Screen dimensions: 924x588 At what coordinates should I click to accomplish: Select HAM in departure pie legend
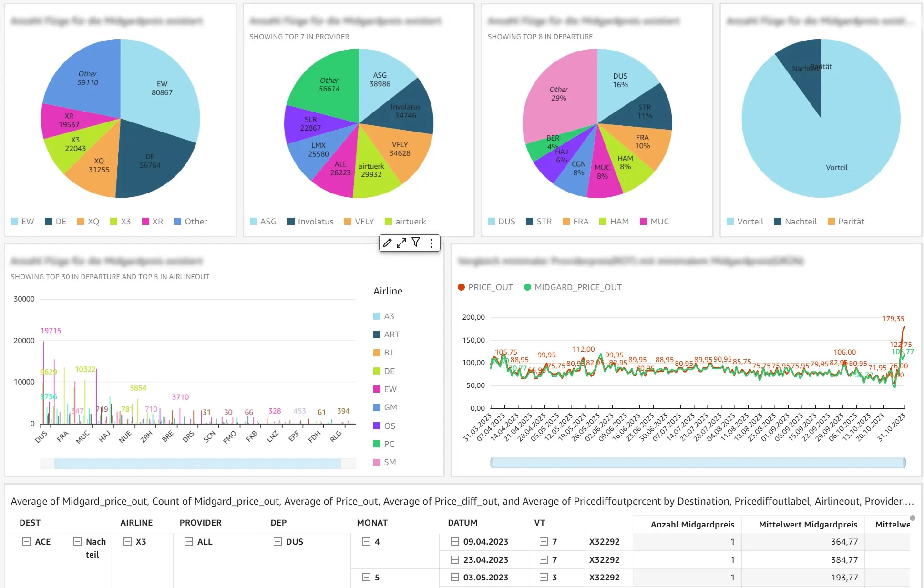pos(614,222)
